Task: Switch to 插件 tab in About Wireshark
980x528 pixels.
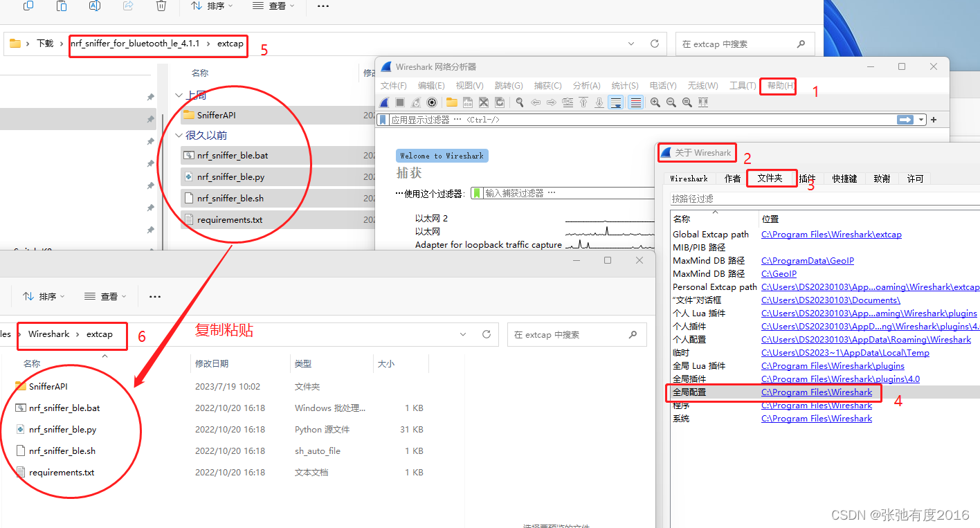Action: [807, 179]
